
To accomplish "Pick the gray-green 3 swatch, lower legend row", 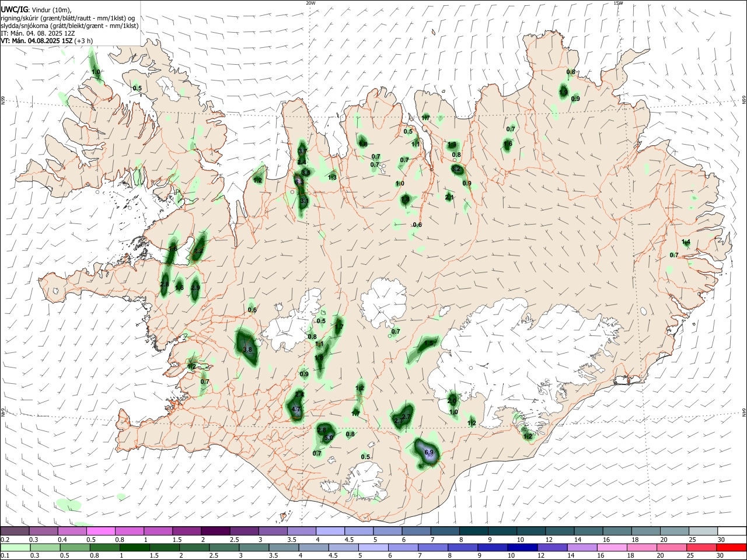I will point(253,547).
